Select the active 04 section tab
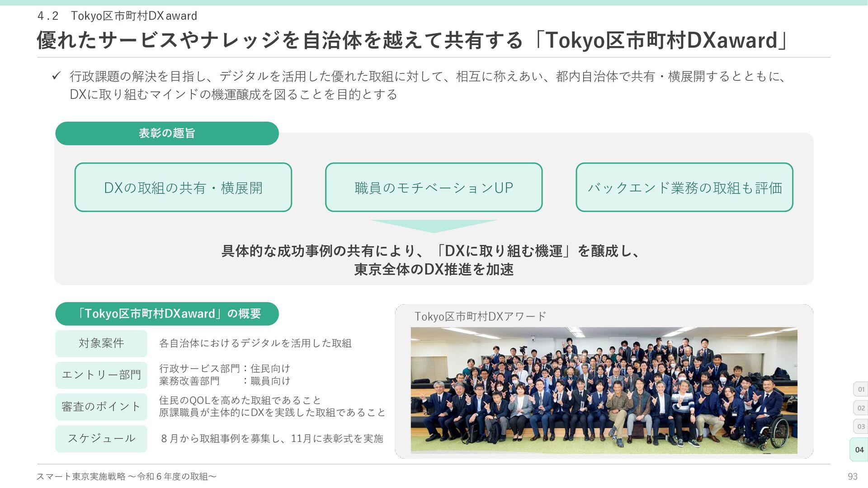 click(859, 450)
